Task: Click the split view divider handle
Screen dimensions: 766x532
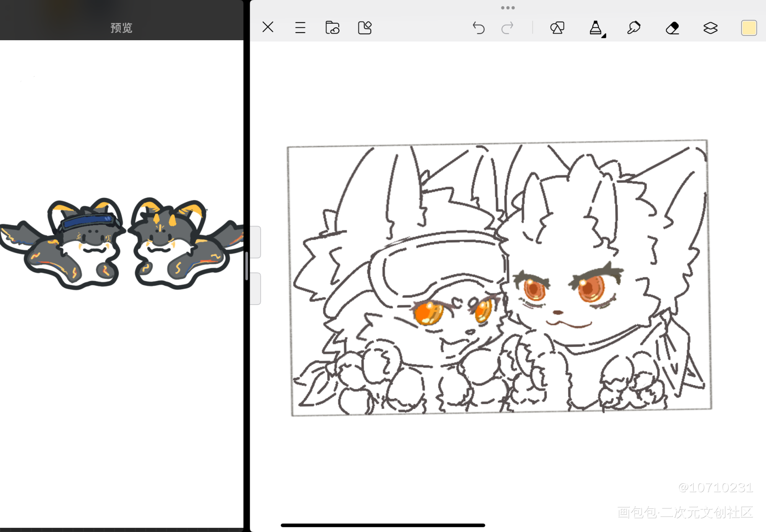Action: (247, 266)
